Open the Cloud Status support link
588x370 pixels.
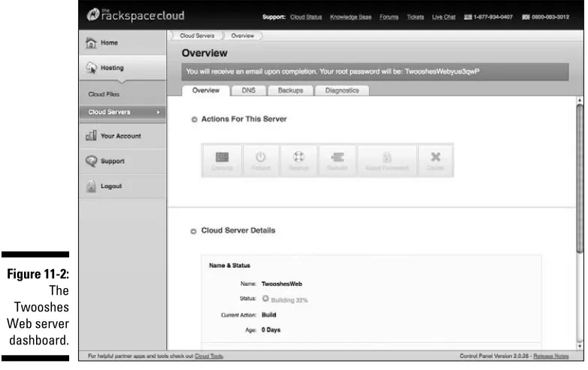[x=306, y=17]
